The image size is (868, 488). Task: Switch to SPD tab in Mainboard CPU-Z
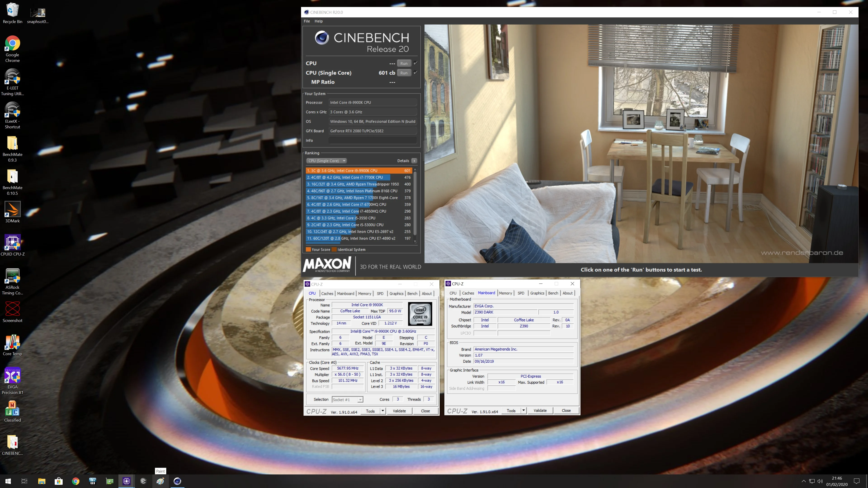(x=521, y=293)
